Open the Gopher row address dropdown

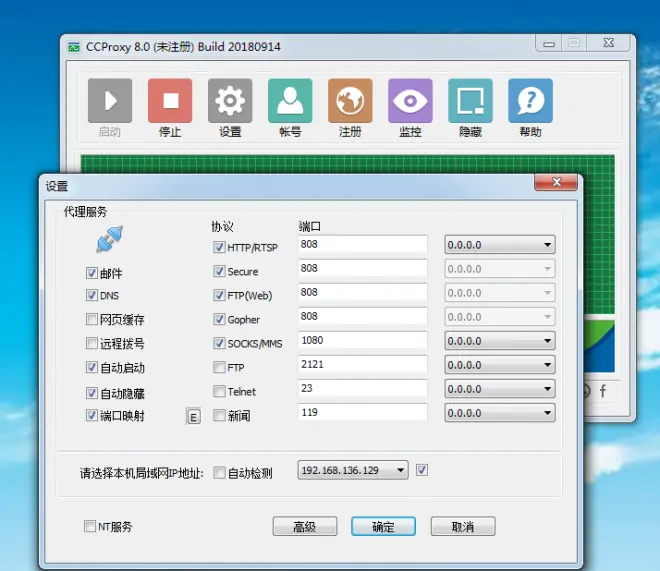(500, 317)
